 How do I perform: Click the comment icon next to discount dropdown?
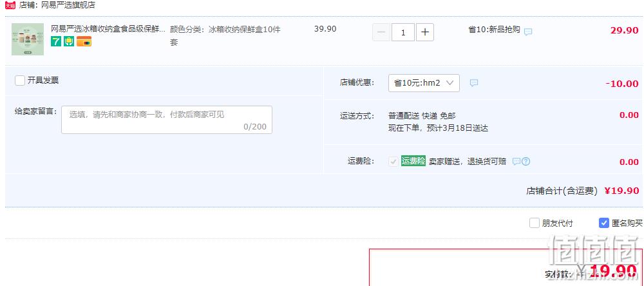click(x=474, y=83)
